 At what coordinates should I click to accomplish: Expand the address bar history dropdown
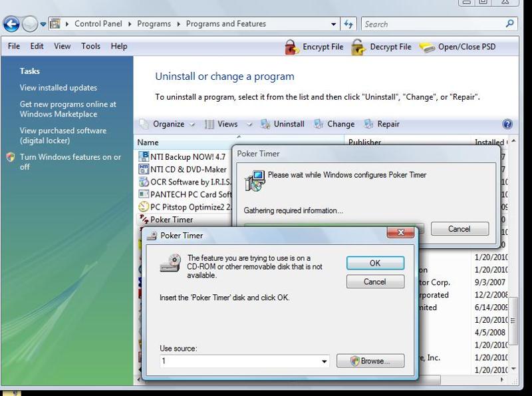click(334, 24)
